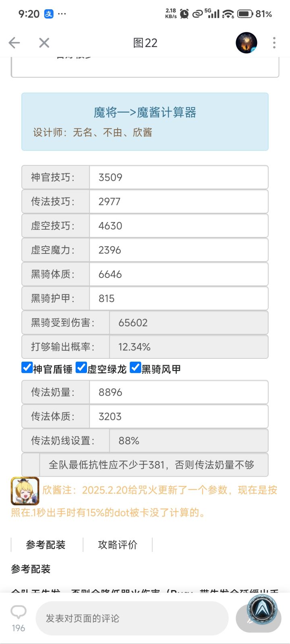The image size is (290, 644).
Task: Tap the back arrow icon
Action: click(14, 43)
